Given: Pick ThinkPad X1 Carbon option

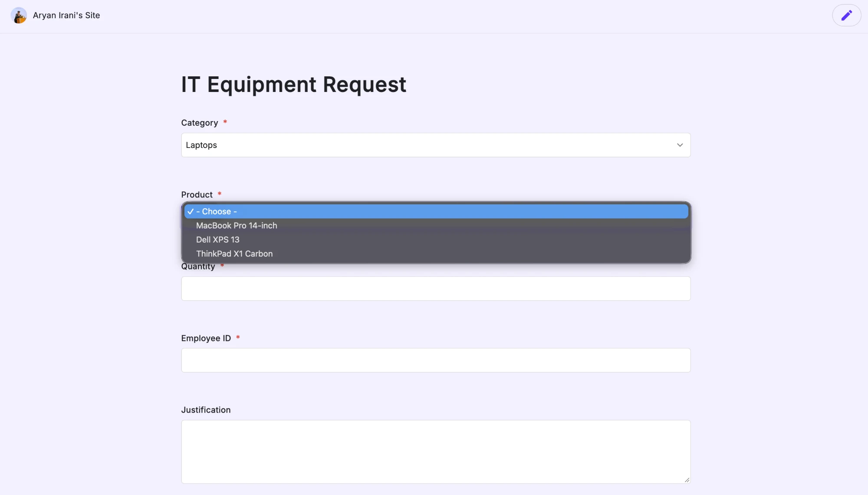Looking at the screenshot, I should (x=436, y=254).
